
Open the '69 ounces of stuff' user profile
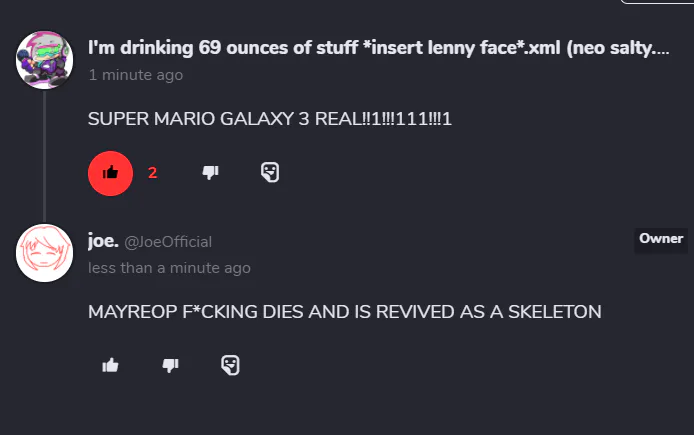pyautogui.click(x=378, y=47)
